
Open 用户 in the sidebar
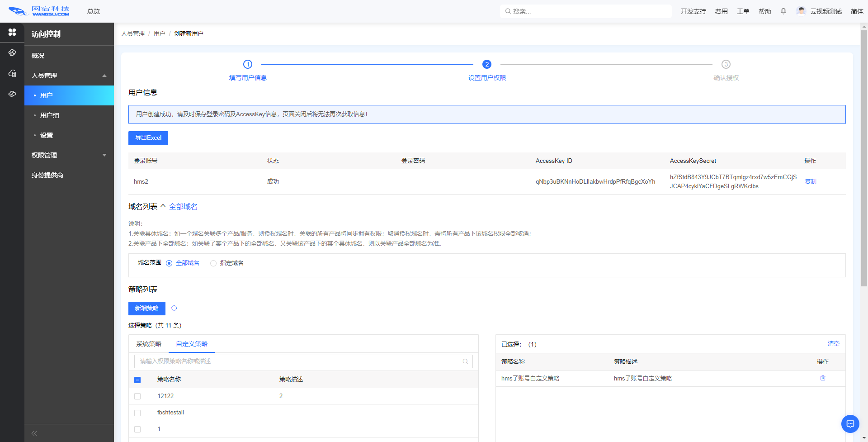pos(69,95)
